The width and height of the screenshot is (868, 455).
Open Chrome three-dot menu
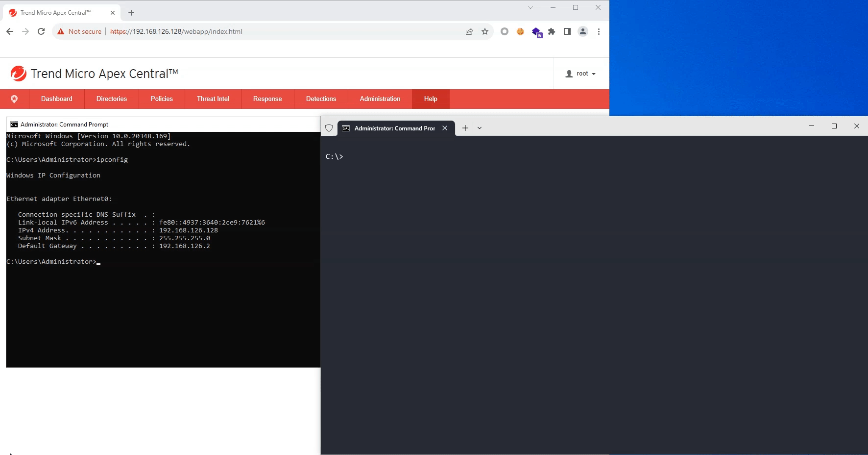pos(599,31)
